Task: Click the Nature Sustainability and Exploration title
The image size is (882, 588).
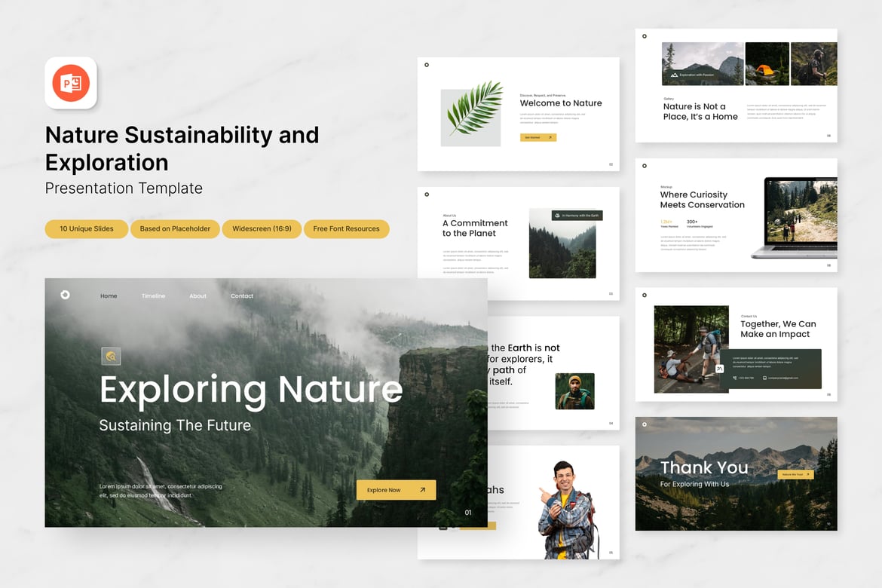Action: point(182,149)
